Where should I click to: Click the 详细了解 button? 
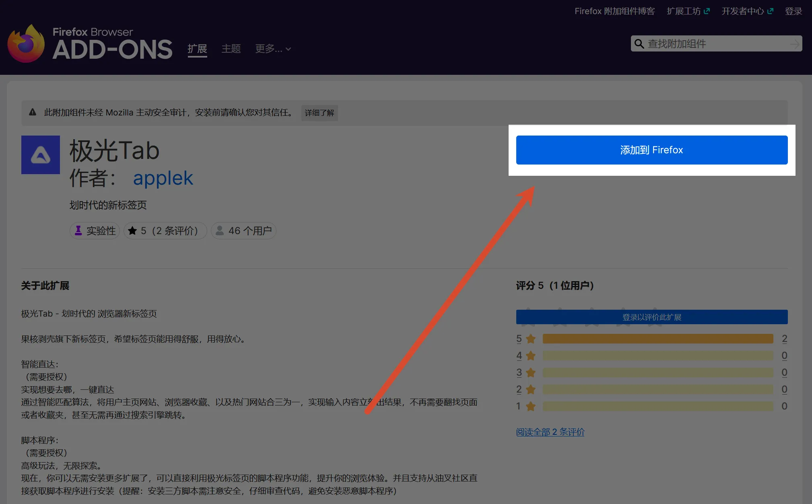319,113
